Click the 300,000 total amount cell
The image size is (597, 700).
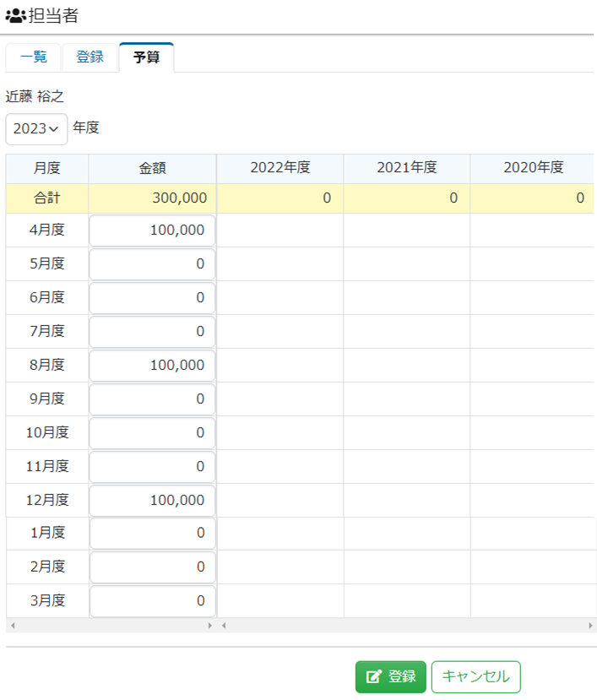(x=152, y=198)
